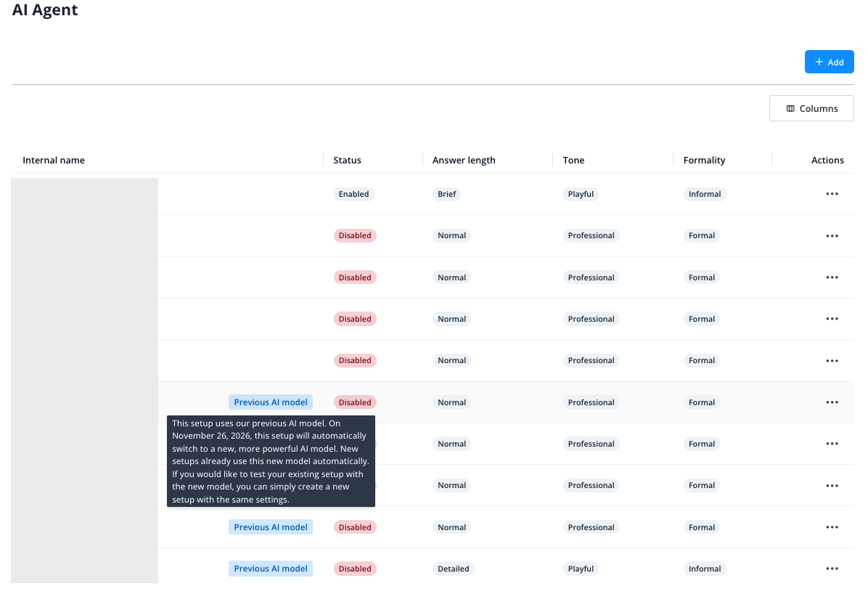Click the Status column header
The width and height of the screenshot is (868, 589).
coord(347,160)
